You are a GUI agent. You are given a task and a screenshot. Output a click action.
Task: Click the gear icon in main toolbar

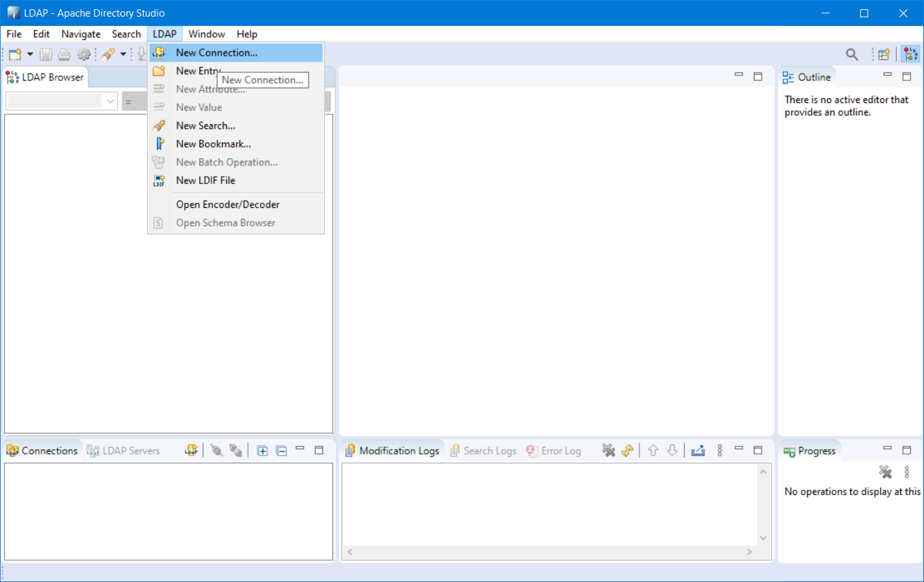84,54
